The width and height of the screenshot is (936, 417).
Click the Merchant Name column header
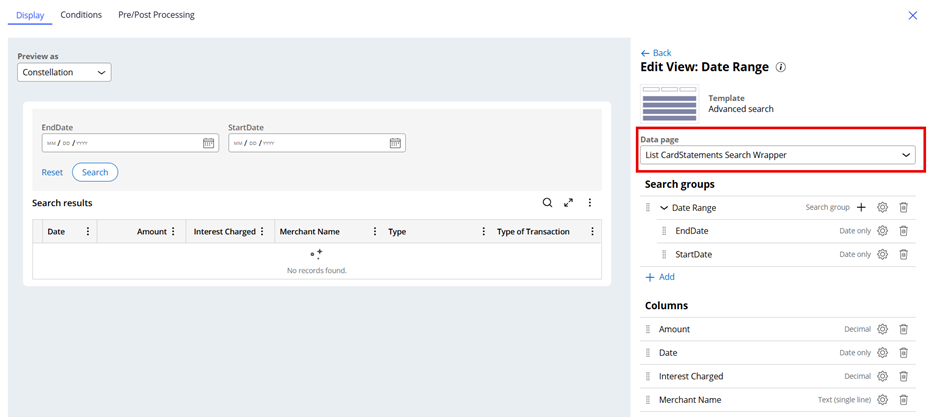tap(309, 231)
